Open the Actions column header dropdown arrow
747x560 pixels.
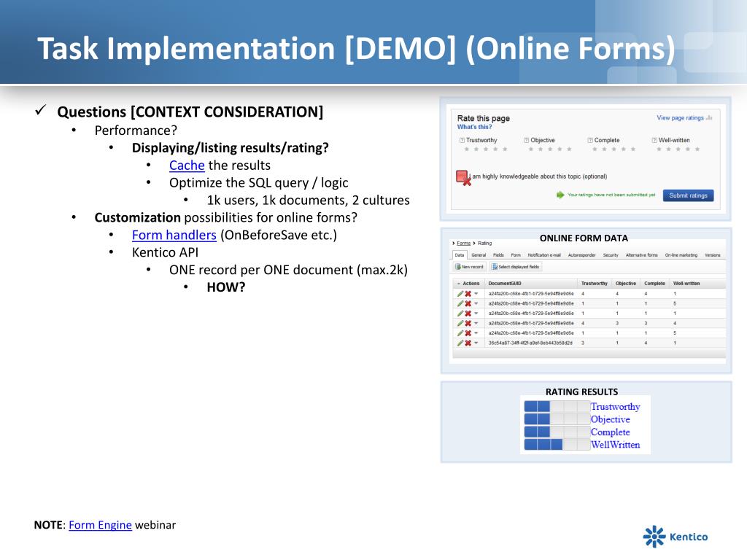pos(459,284)
